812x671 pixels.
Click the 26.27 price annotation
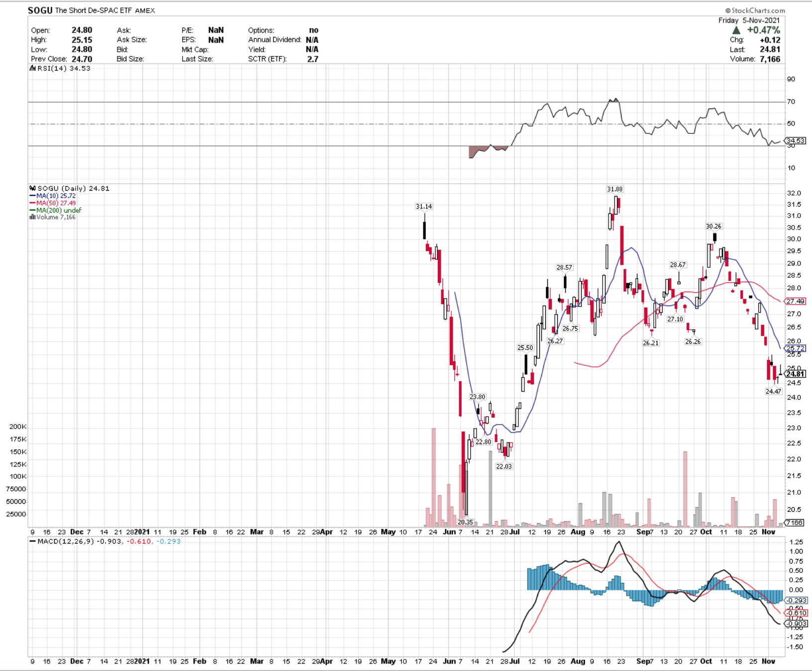coord(555,341)
